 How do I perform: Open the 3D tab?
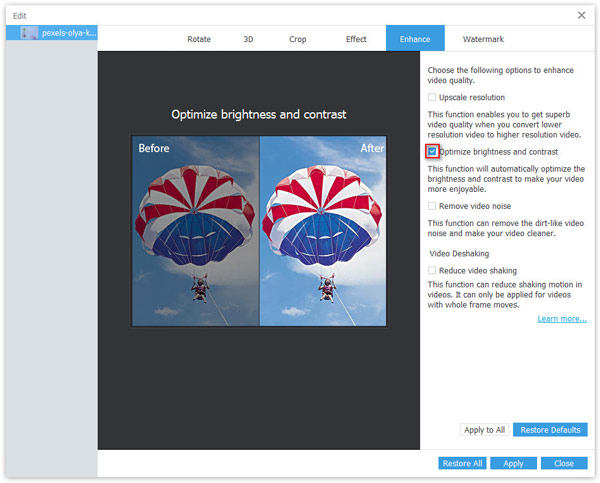pos(248,39)
